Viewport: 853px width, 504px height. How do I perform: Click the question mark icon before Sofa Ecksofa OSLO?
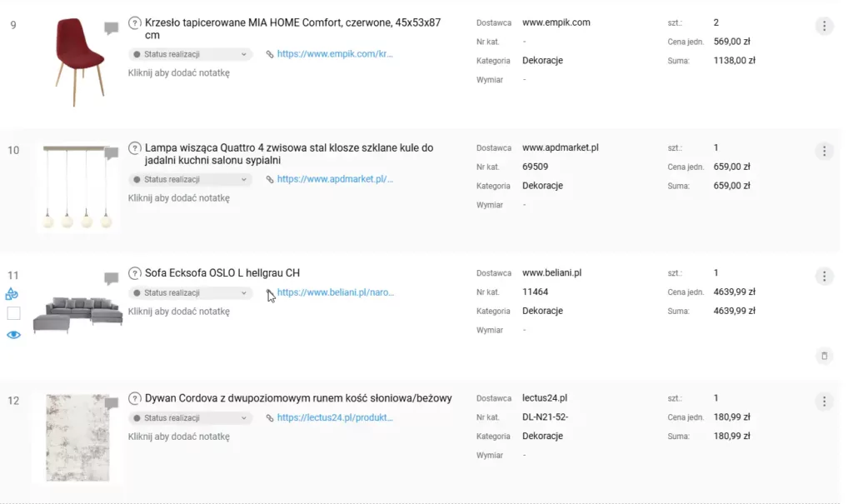click(x=135, y=273)
